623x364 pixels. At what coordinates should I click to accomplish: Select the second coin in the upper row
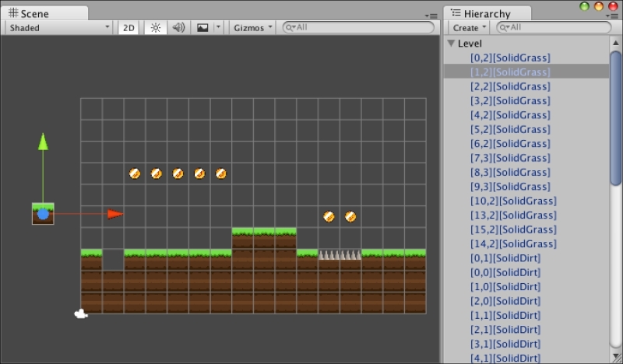[x=157, y=173]
